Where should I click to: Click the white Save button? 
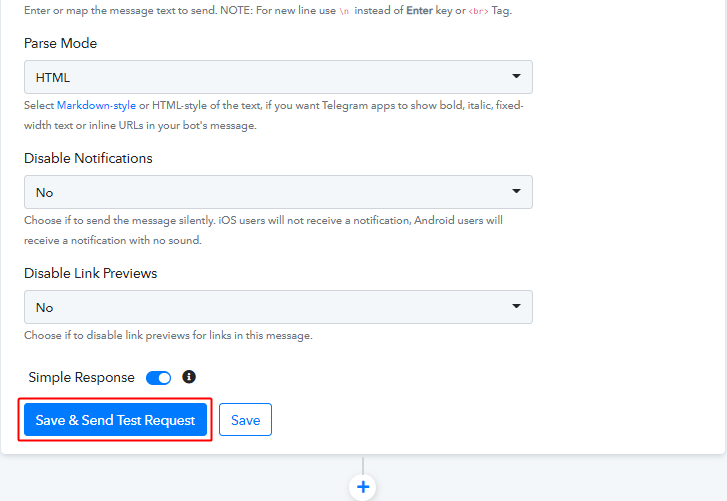click(x=245, y=419)
